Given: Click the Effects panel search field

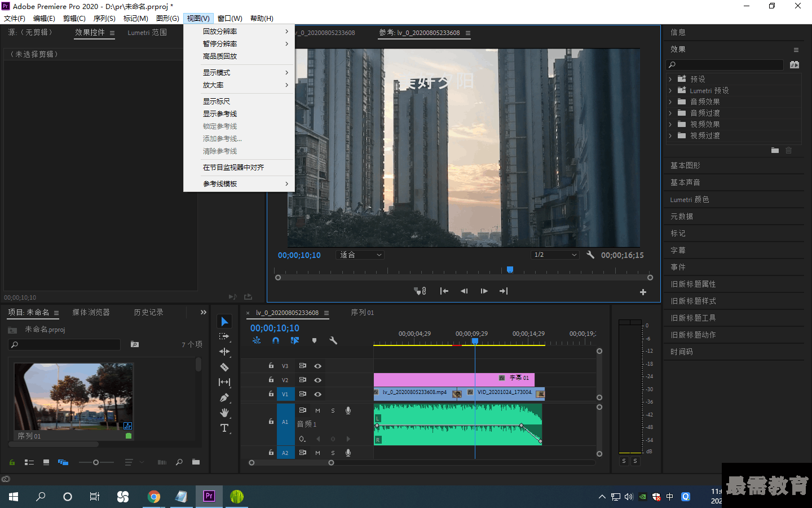Looking at the screenshot, I should (x=726, y=65).
